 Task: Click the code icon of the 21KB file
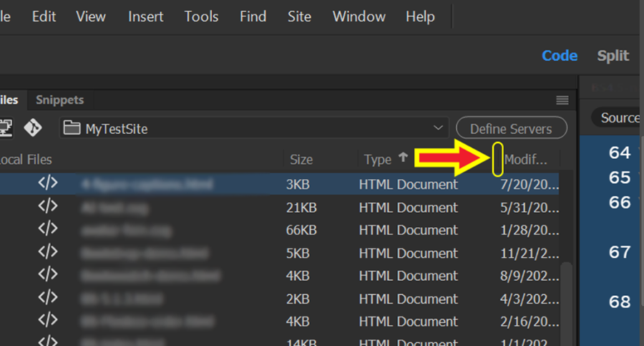(x=48, y=207)
